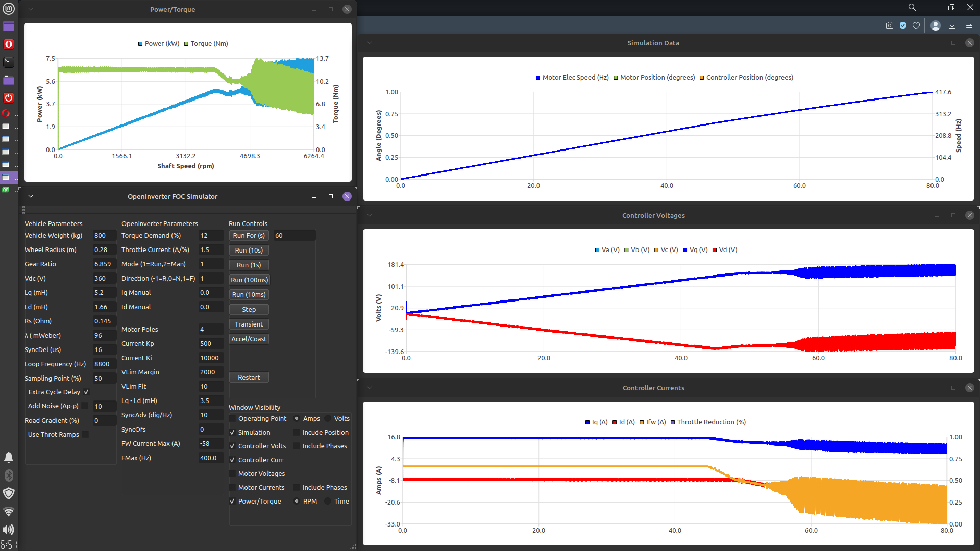
Task: Select the Time radio for Power/Torque
Action: (x=328, y=501)
